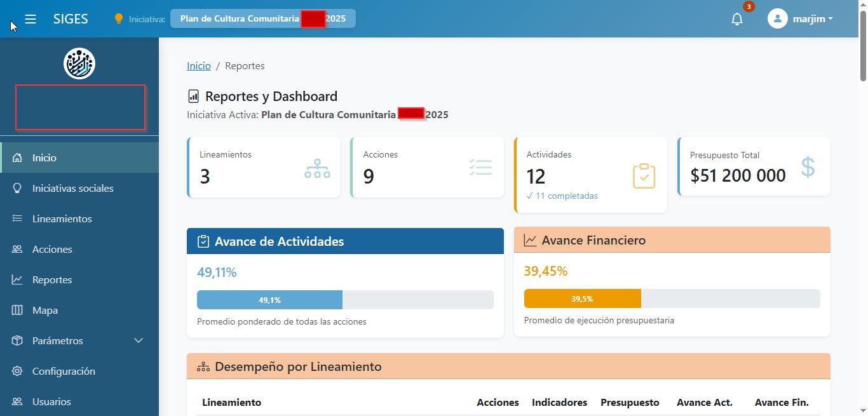868x416 pixels.
Task: Select the Mapa icon in the sidebar
Action: pos(18,310)
